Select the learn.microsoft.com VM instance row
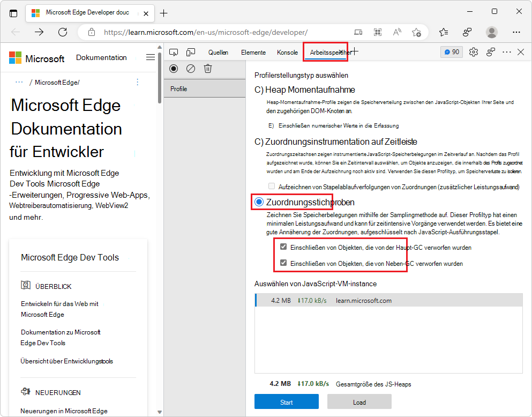The width and height of the screenshot is (532, 417). click(388, 301)
